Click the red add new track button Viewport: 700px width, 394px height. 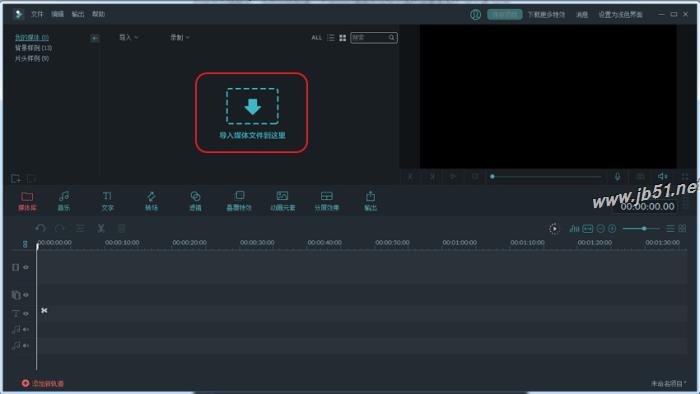43,383
